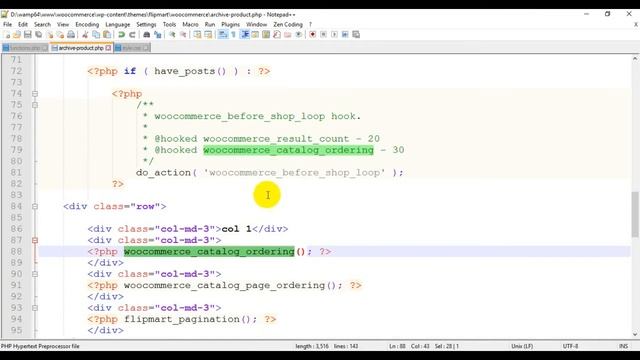Toggle file monitoring eye icon

299,35
